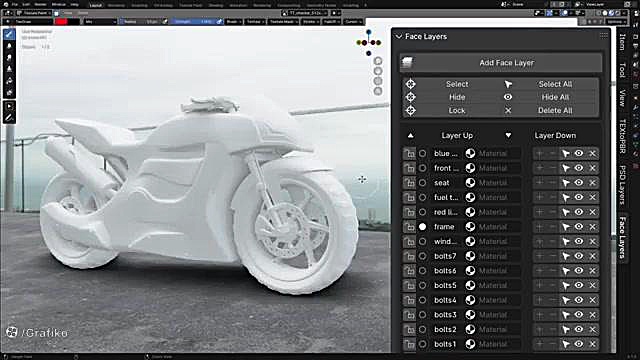Select the Draw brush tool
This screenshot has width=640, height=360.
[9, 34]
